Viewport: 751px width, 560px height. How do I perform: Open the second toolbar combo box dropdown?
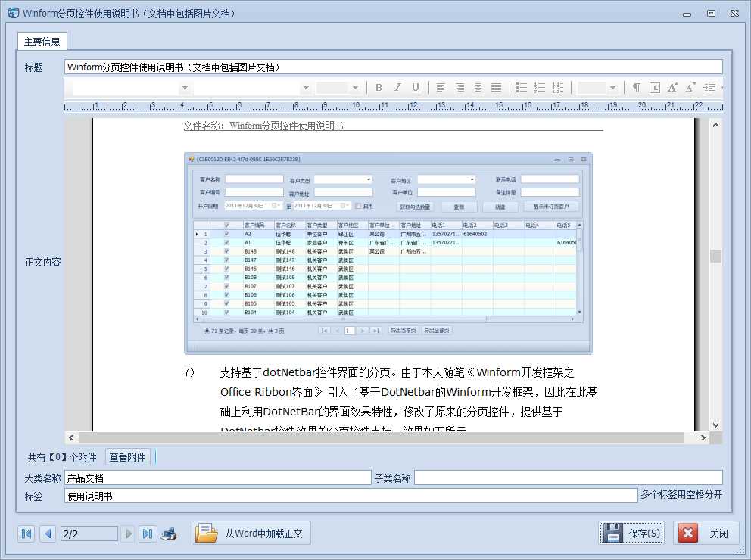[x=306, y=88]
